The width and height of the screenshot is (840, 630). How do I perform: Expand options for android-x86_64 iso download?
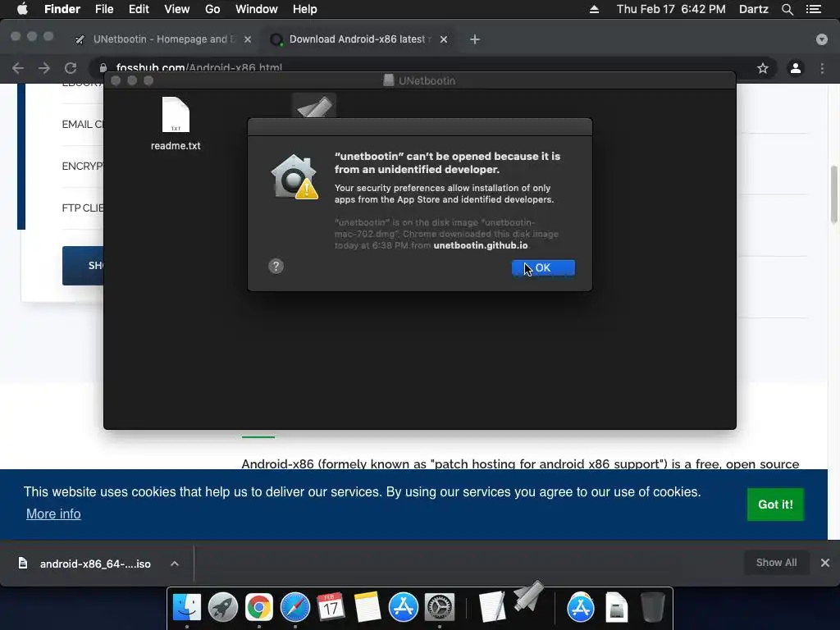(175, 564)
